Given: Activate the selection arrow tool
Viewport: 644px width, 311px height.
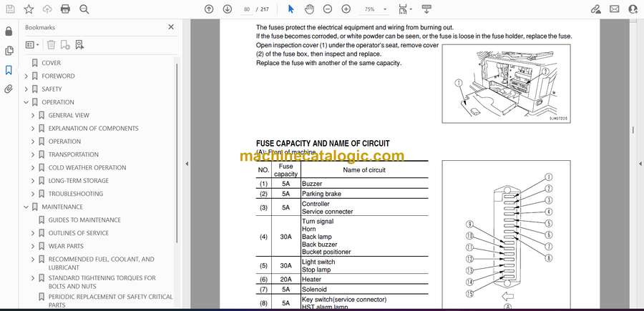Looking at the screenshot, I should pos(291,9).
